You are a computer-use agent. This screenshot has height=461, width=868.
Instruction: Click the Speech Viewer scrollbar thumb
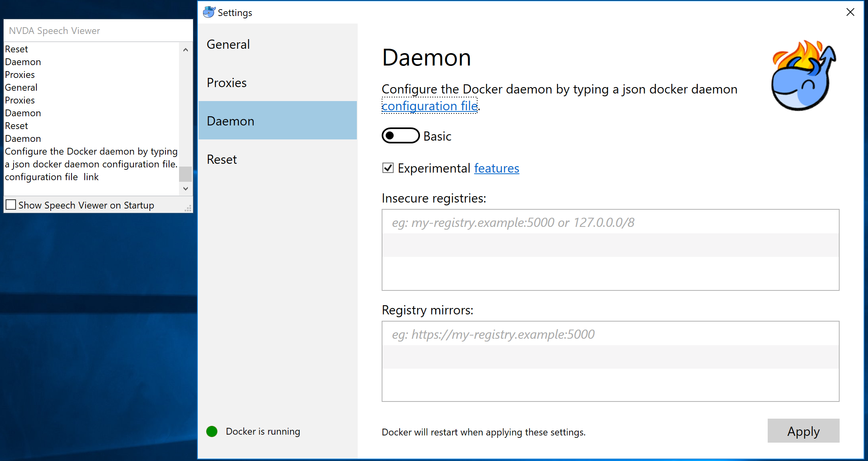pyautogui.click(x=185, y=174)
